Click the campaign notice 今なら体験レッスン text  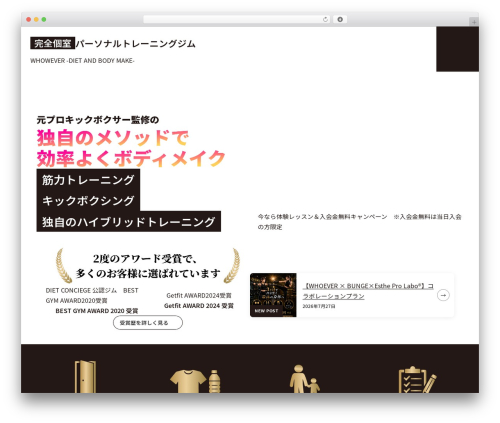(x=359, y=222)
